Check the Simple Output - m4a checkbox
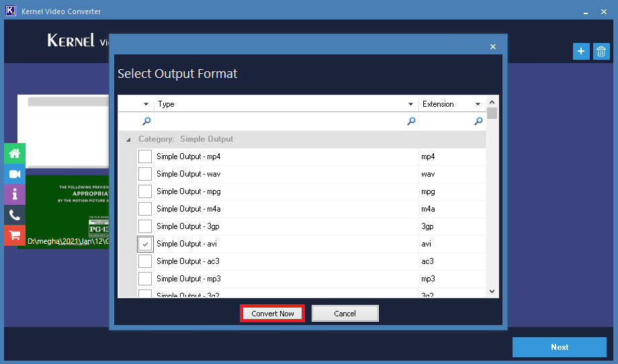This screenshot has height=364, width=618. (x=145, y=209)
